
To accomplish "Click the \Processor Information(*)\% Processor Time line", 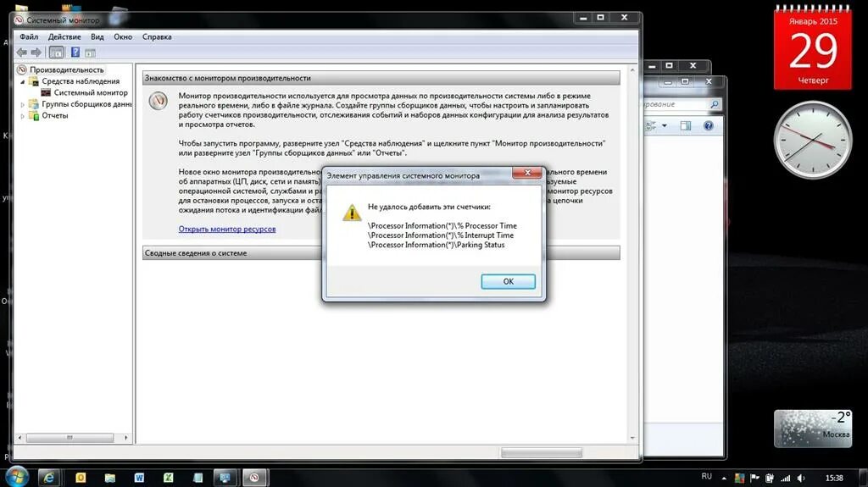I will coord(442,226).
